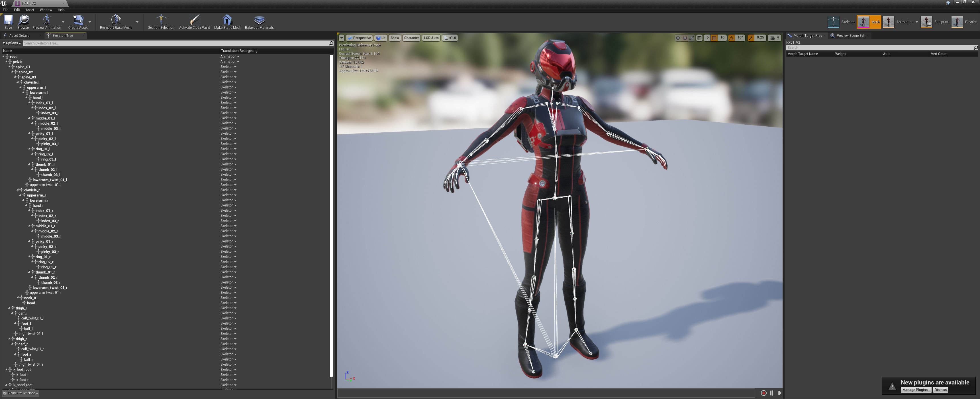Click the Reimport Base Mesh icon
Screen dimensions: 980x399
tap(116, 20)
